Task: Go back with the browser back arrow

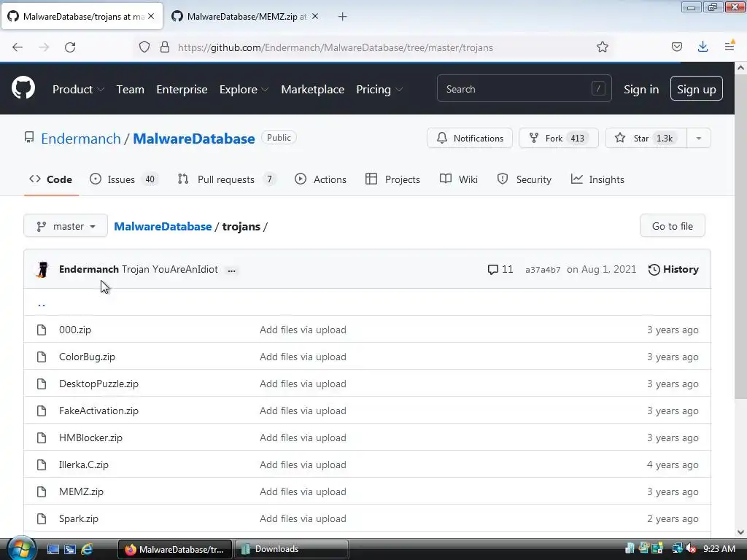Action: 18,47
